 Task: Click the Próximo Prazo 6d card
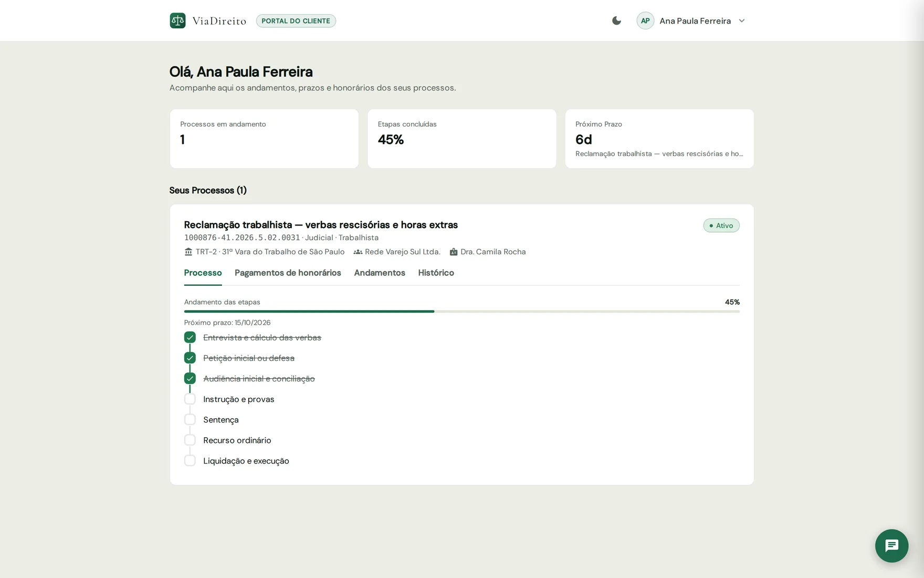point(659,139)
